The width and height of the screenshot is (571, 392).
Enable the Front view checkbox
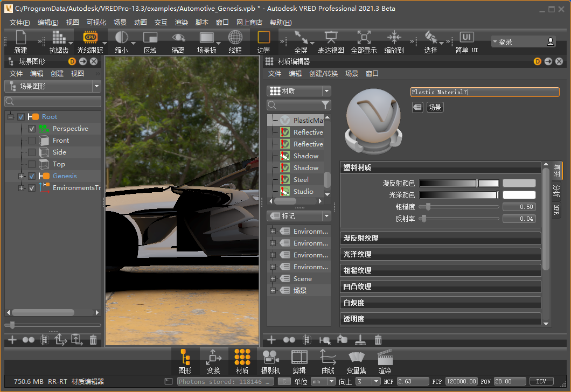click(x=32, y=141)
